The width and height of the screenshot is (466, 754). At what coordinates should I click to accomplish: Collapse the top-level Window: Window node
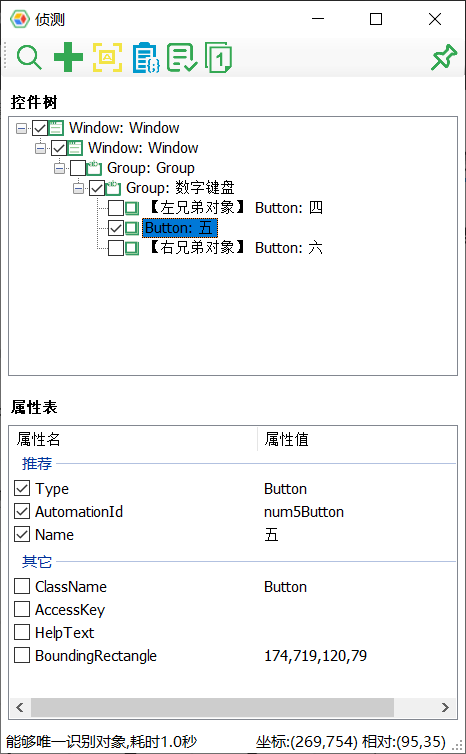21,128
